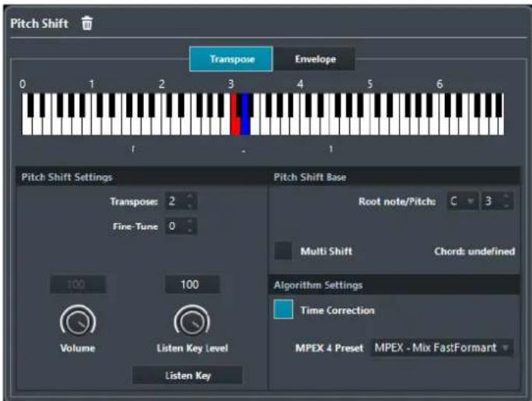The width and height of the screenshot is (532, 401).
Task: Click octave number 0 above the keyboard
Action: click(23, 84)
